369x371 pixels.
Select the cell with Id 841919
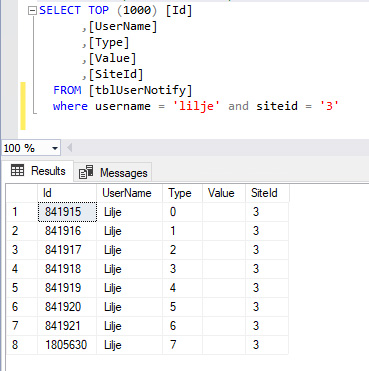[67, 288]
